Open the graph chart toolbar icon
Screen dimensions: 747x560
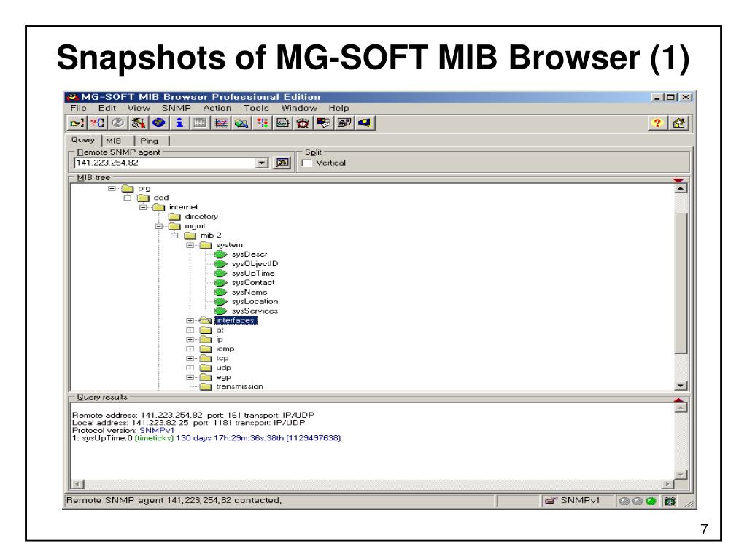pos(221,122)
